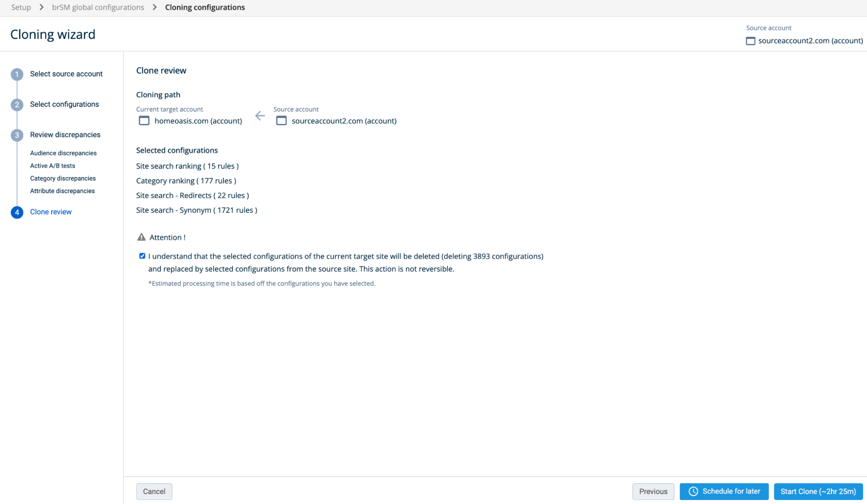Click Schedule for later button
This screenshot has height=504, width=867.
724,491
